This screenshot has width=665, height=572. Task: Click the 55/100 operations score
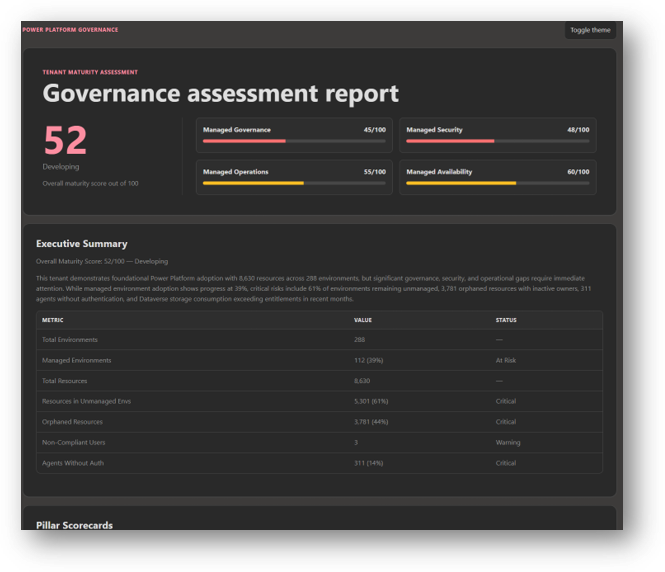coord(374,172)
